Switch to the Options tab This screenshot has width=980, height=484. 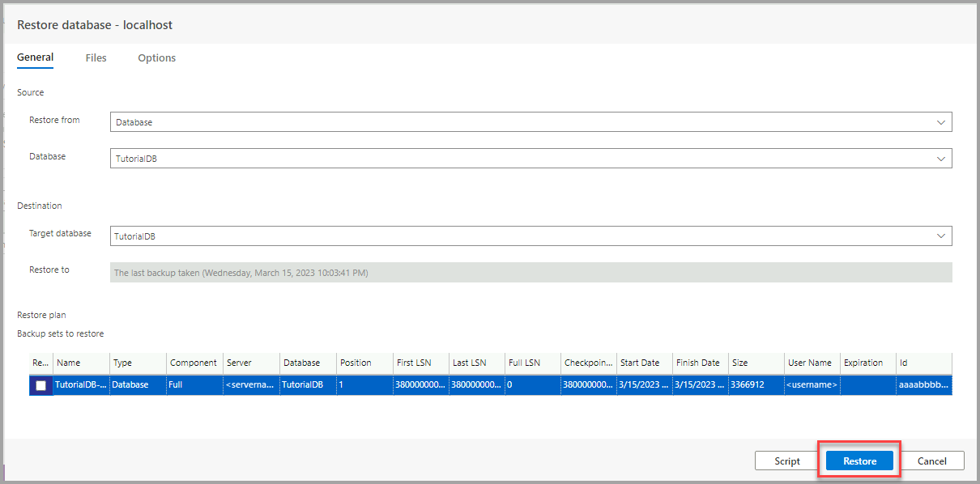coord(156,57)
